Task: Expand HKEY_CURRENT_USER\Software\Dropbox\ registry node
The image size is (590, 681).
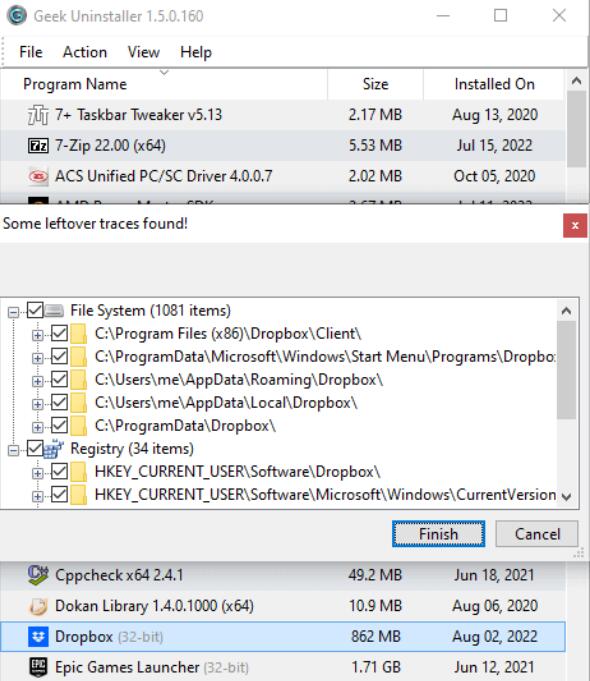Action: 38,473
